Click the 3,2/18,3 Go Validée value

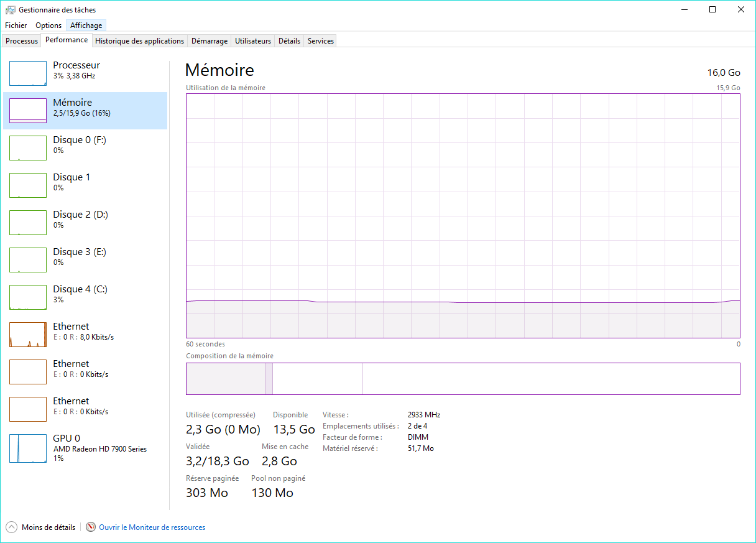(218, 461)
